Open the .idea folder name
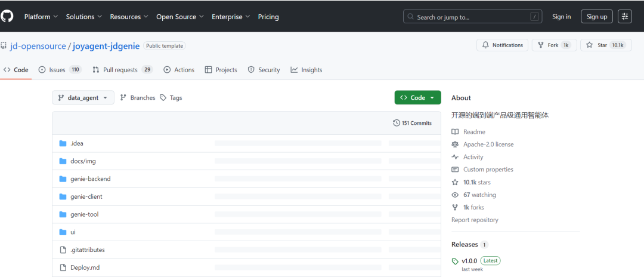The height and width of the screenshot is (277, 644). tap(77, 143)
